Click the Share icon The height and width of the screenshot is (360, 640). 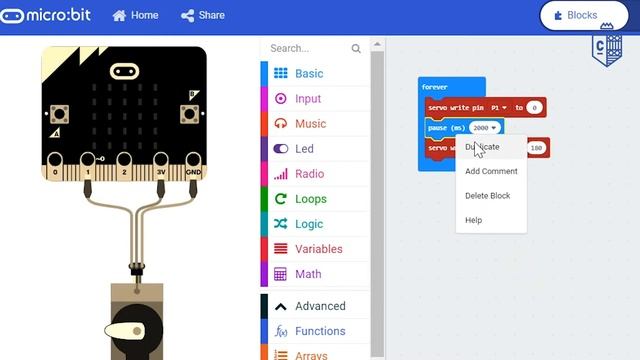click(x=188, y=16)
